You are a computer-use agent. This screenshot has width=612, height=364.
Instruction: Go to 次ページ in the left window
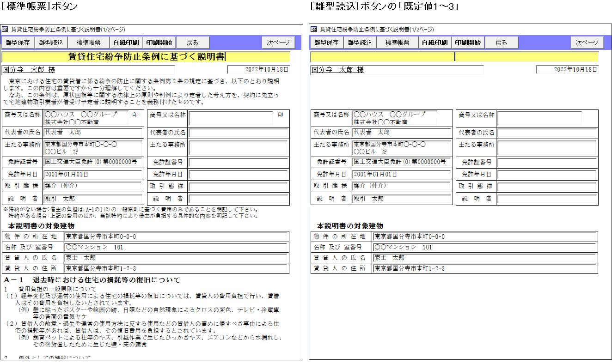coord(278,42)
